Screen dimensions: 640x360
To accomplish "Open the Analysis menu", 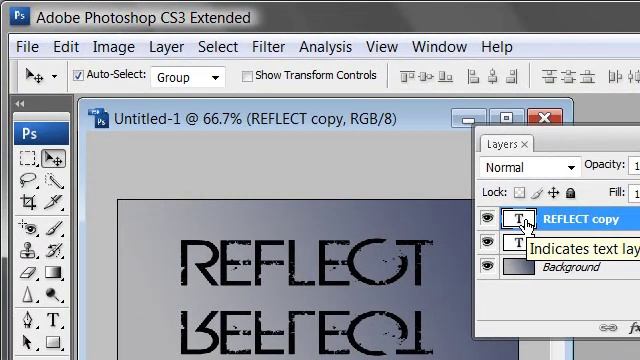I will point(325,47).
